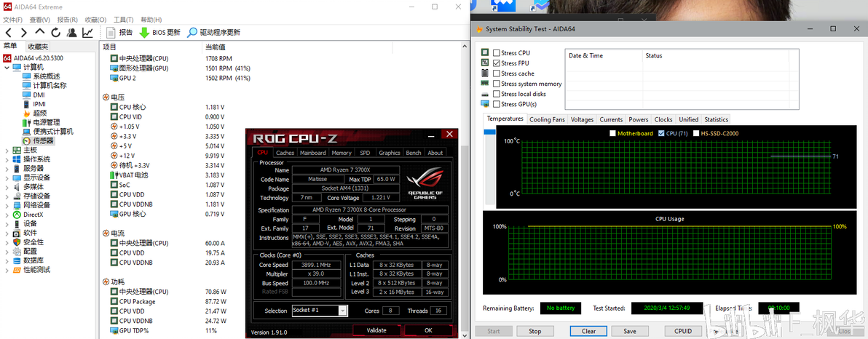Open the Statistics tab
Screen dimensions: 868x339
click(717, 119)
